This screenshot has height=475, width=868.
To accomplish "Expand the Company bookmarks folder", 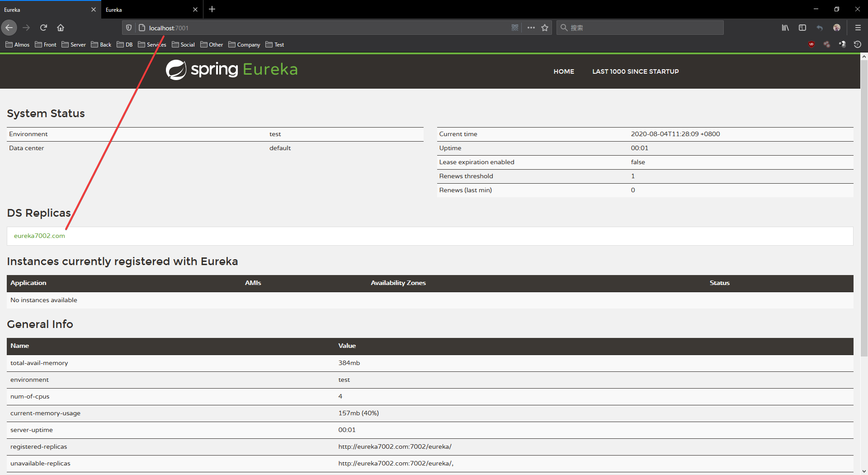I will tap(244, 44).
